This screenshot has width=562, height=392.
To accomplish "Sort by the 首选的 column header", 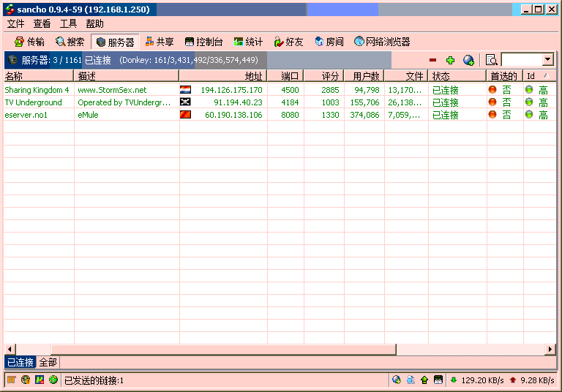I will 505,76.
